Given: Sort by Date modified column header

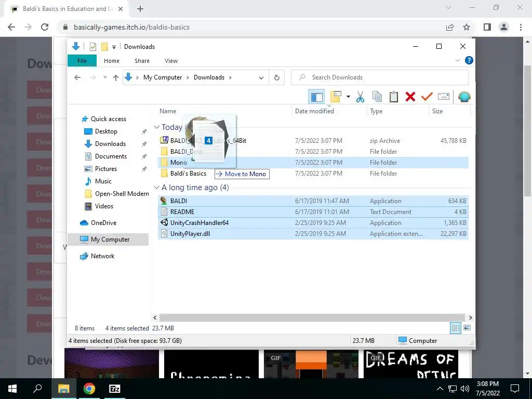Looking at the screenshot, I should pos(329,111).
